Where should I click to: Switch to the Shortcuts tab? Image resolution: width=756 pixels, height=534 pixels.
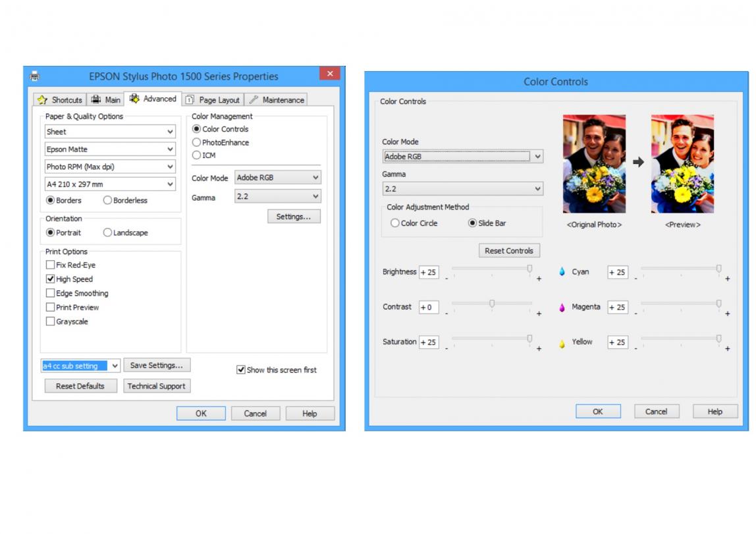click(61, 100)
